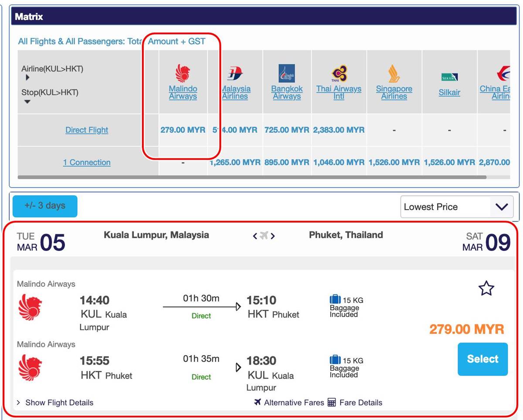The height and width of the screenshot is (420, 523).
Task: Choose 1,526.00 MYR Singapore Airlines connection fare
Action: click(x=394, y=162)
